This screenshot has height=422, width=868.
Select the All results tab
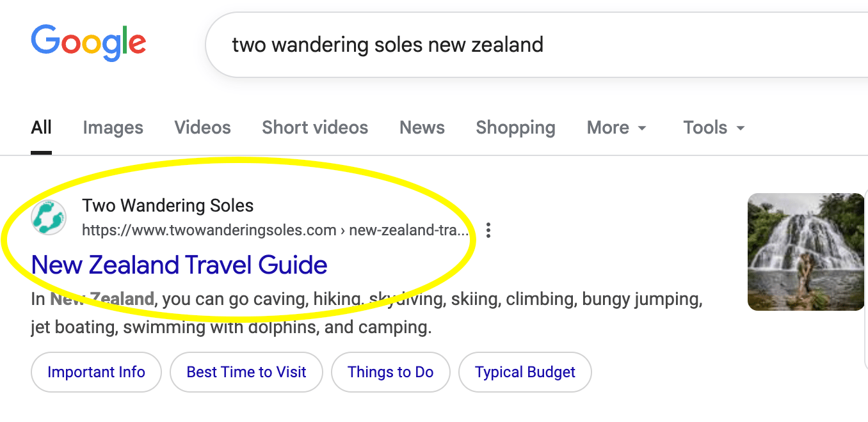(42, 128)
